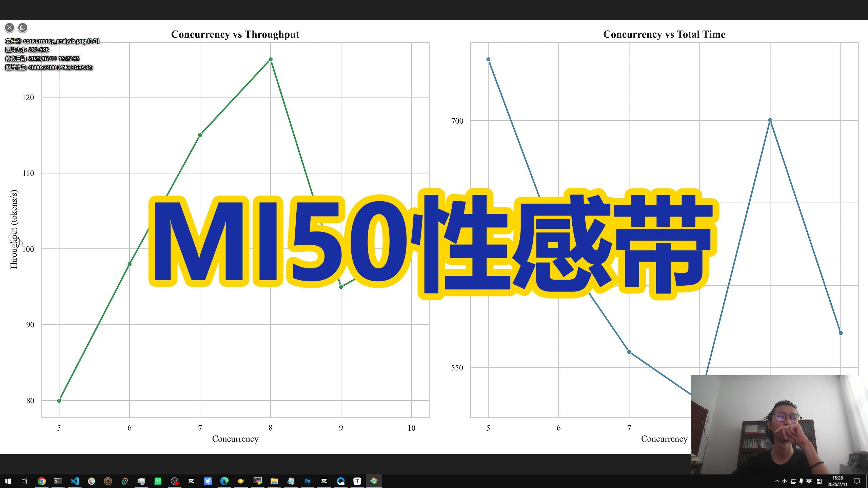The width and height of the screenshot is (868, 488).
Task: Open the Action Center notifications
Action: point(857,481)
